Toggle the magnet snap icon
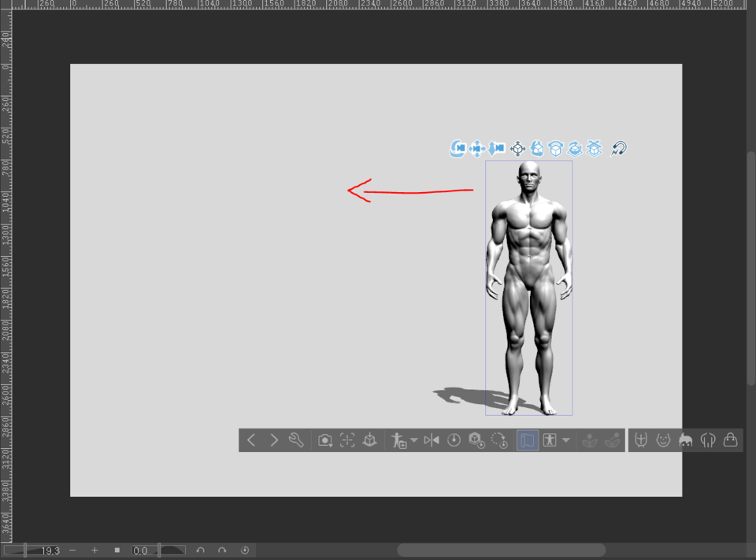Image resolution: width=756 pixels, height=560 pixels. (619, 148)
